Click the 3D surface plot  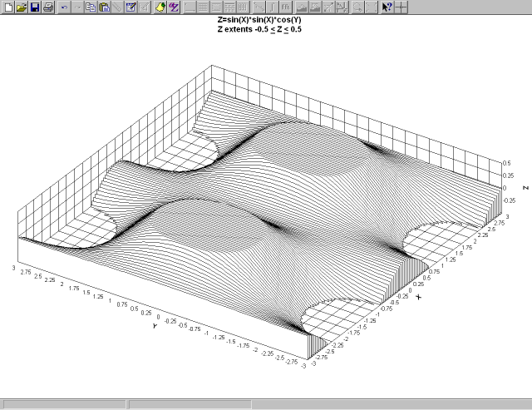(261, 214)
